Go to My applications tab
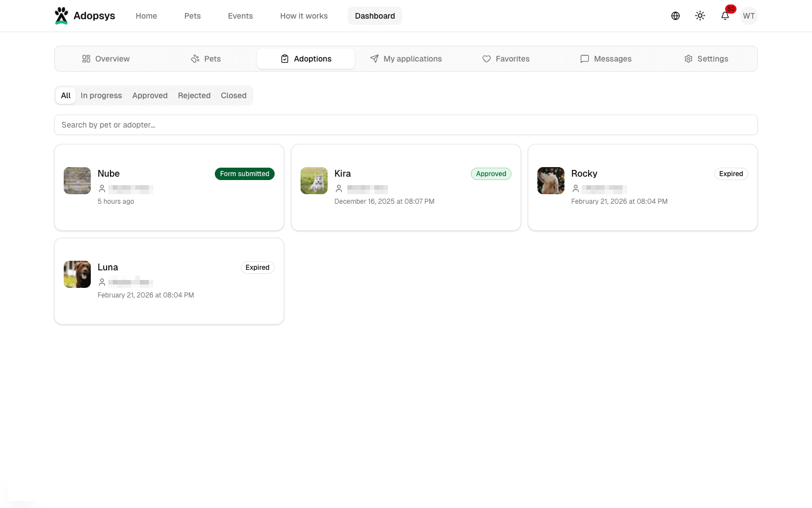The width and height of the screenshot is (812, 508). click(x=406, y=59)
